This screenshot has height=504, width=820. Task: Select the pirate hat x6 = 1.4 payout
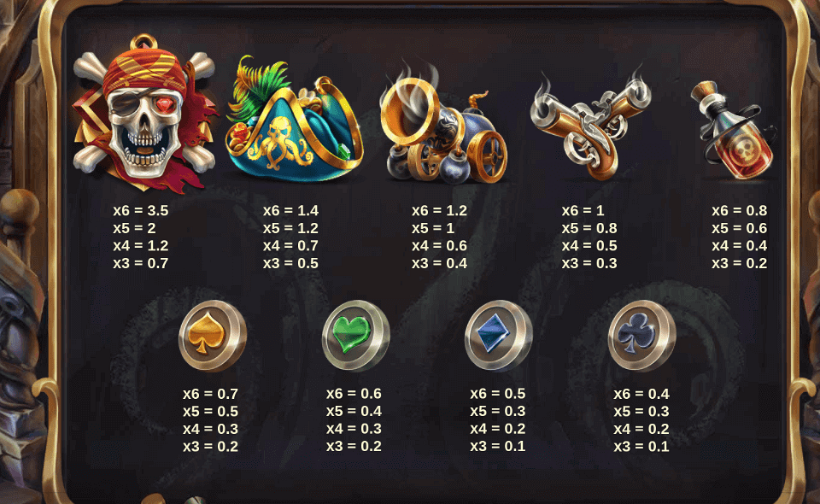[290, 211]
